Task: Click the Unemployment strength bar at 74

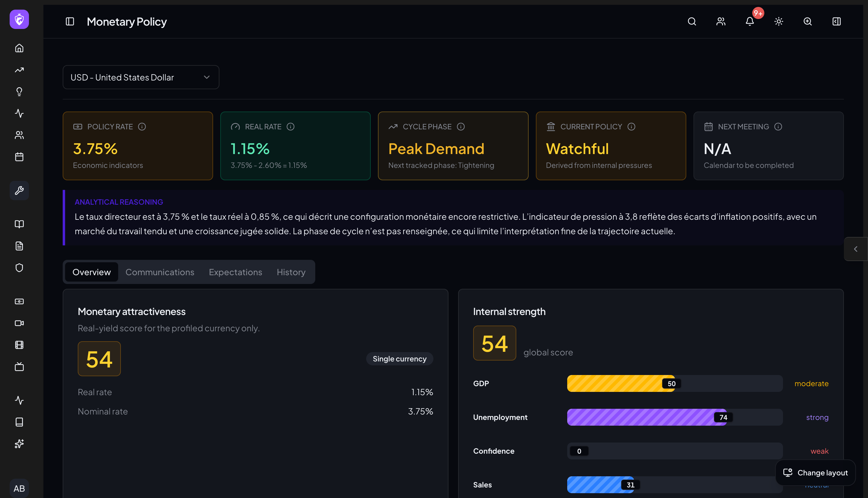Action: pyautogui.click(x=675, y=417)
